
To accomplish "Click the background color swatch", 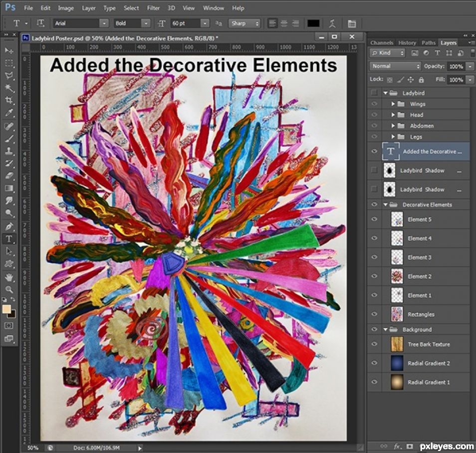I will [x=12, y=314].
